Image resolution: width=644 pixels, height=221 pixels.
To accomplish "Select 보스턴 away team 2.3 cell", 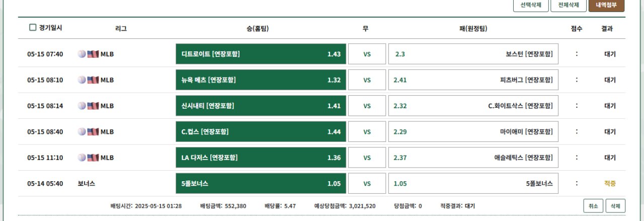I will tap(473, 54).
